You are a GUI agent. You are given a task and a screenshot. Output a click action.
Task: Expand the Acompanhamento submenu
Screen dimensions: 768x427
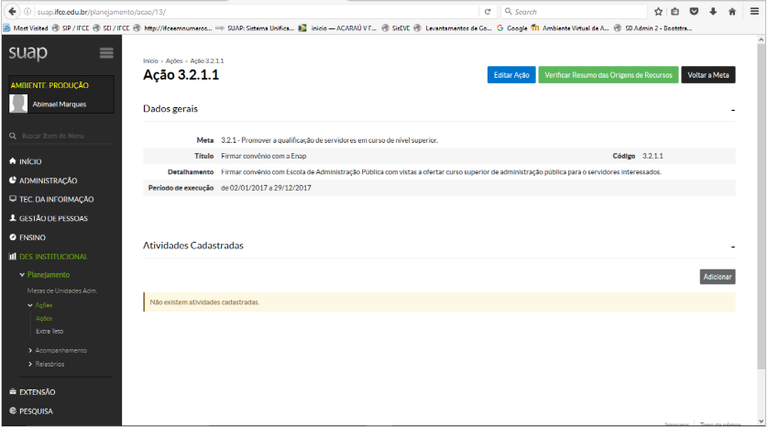(x=60, y=350)
